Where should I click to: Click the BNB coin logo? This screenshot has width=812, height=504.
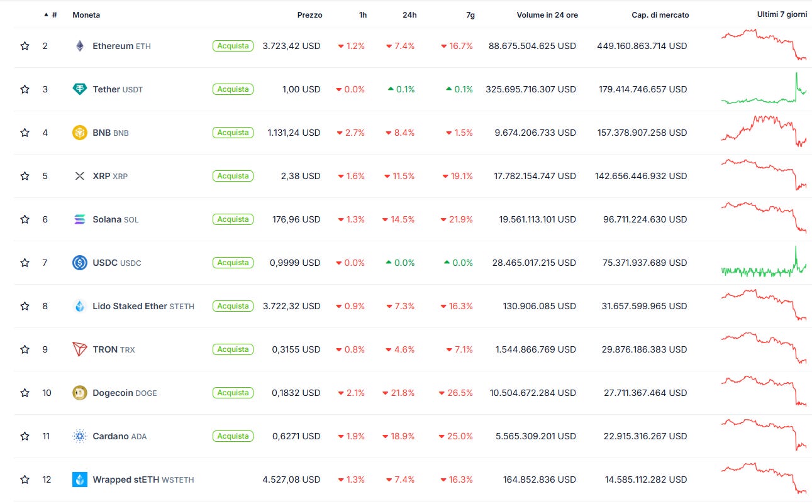click(x=80, y=133)
